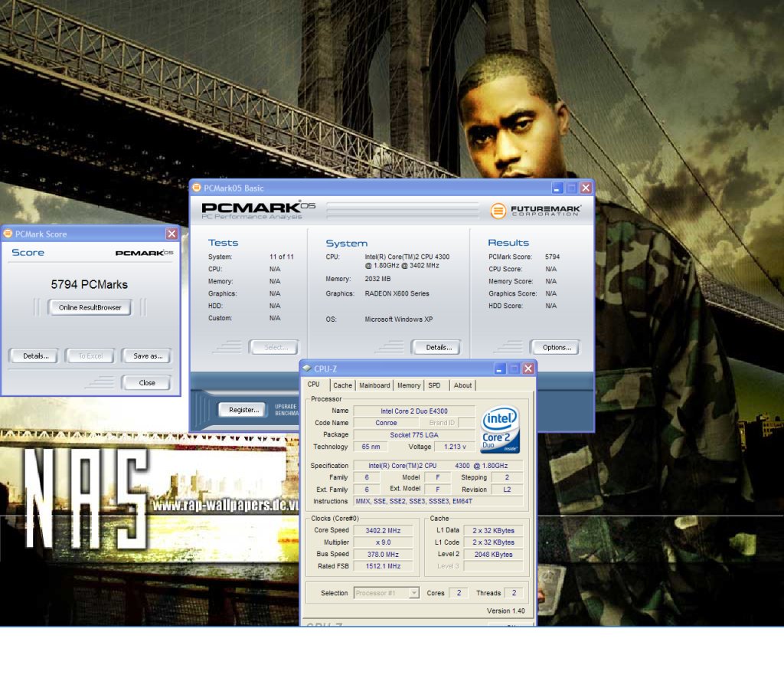784x691 pixels.
Task: Click Close in PCMark Score window
Action: [x=147, y=383]
